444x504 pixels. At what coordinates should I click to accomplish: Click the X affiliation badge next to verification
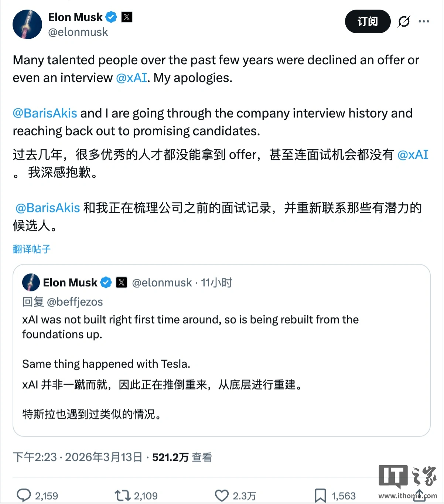(126, 17)
